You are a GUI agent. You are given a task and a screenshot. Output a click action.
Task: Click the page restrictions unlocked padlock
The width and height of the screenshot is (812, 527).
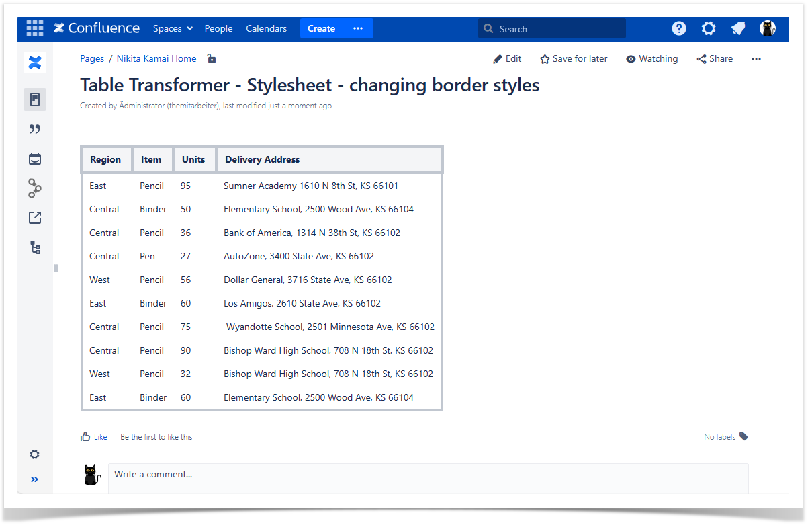212,59
